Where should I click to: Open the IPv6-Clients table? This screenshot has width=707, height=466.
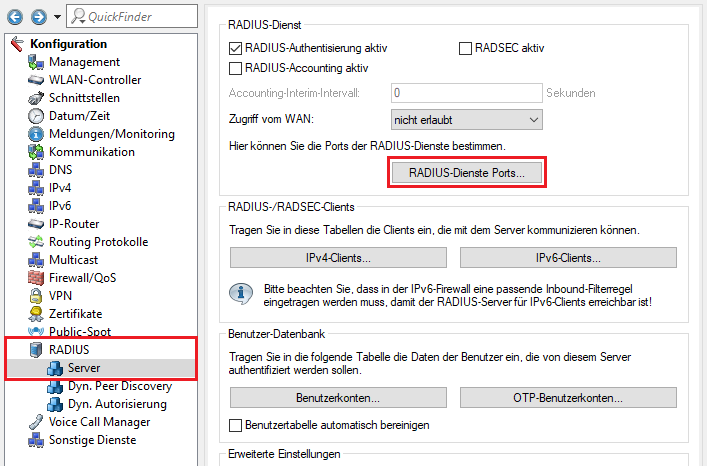tap(568, 258)
